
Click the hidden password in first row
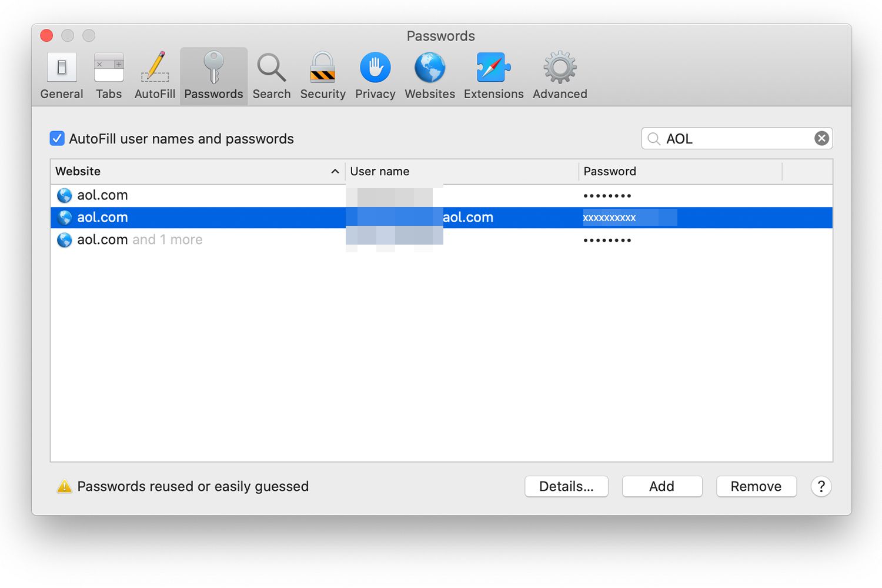(x=607, y=196)
